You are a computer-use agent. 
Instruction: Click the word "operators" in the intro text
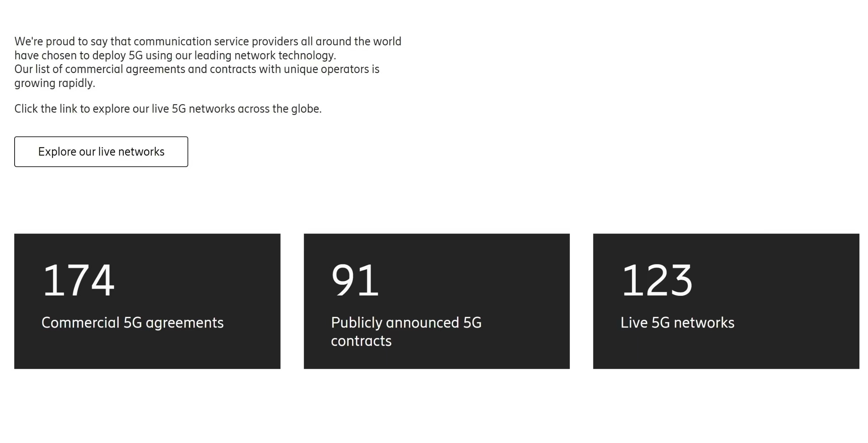tap(344, 69)
